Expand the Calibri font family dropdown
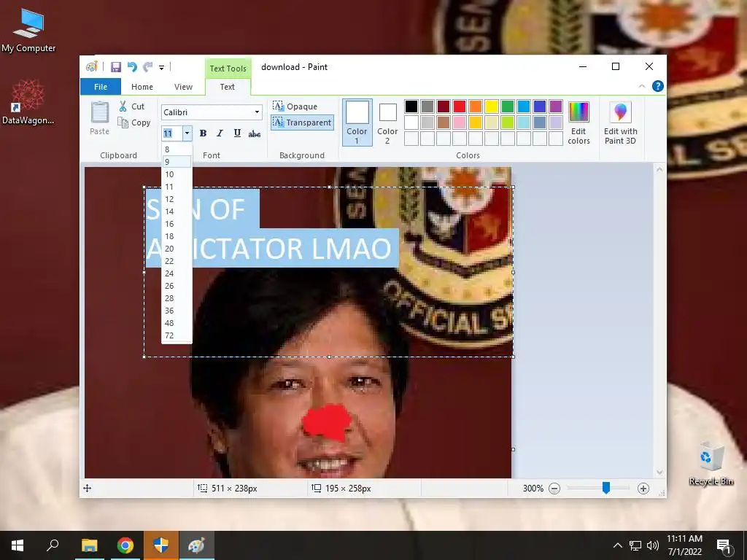The image size is (747, 560). (x=257, y=112)
